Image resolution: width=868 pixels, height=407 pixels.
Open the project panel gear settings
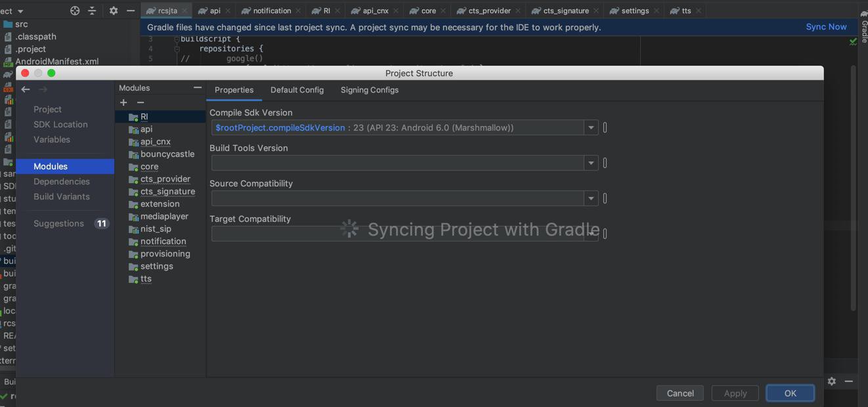click(113, 11)
